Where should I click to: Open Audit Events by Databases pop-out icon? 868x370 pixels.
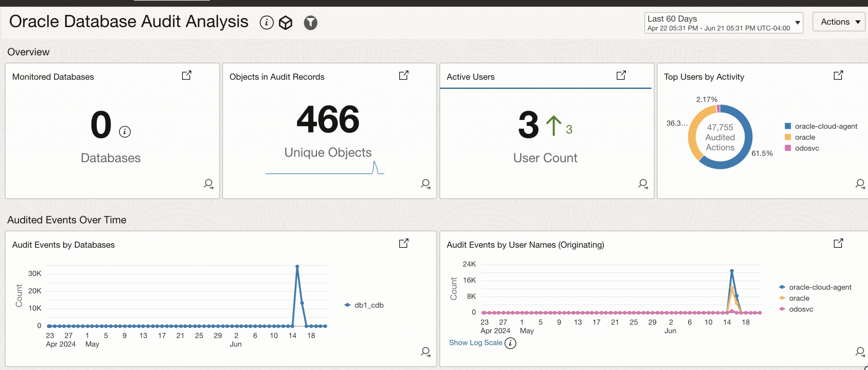pyautogui.click(x=403, y=243)
